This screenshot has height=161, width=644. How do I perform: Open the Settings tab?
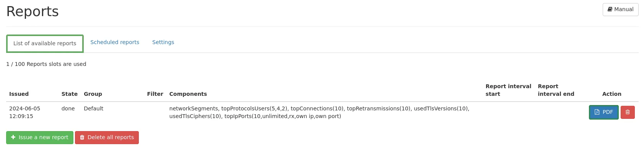[163, 42]
